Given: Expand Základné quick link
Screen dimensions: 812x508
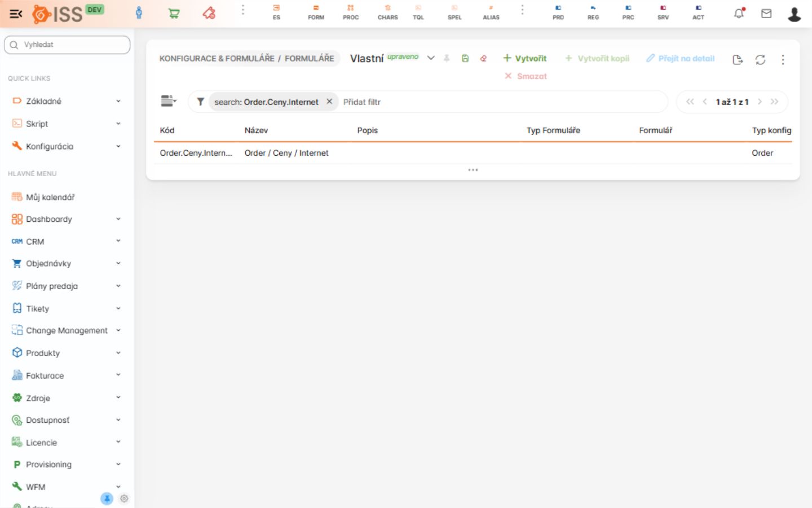Looking at the screenshot, I should pos(67,101).
